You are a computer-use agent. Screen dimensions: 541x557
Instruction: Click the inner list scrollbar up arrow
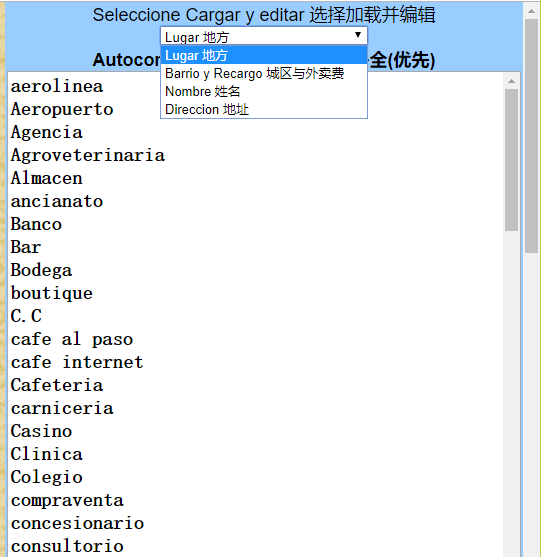(511, 81)
